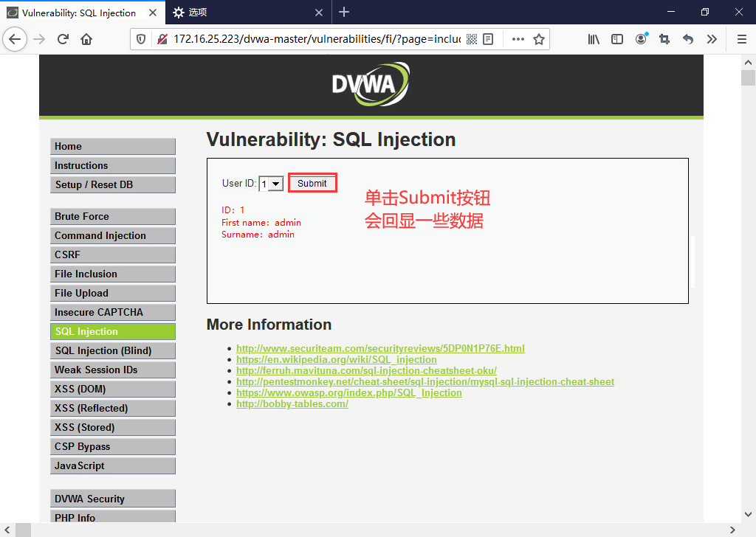Viewport: 756px width, 537px height.
Task: Click the undo arrow toolbar icon
Action: pyautogui.click(x=688, y=39)
